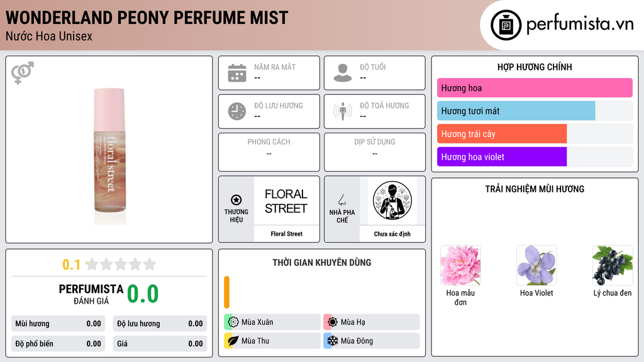Screen dimensions: 644x362
Task: Click the purple Hương hoa violet accord bar
Action: pyautogui.click(x=501, y=156)
